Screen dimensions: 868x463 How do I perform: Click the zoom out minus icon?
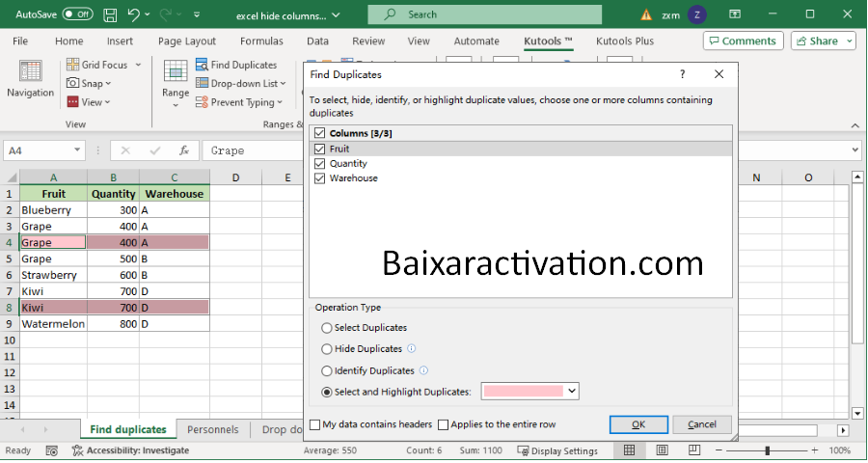click(x=719, y=450)
